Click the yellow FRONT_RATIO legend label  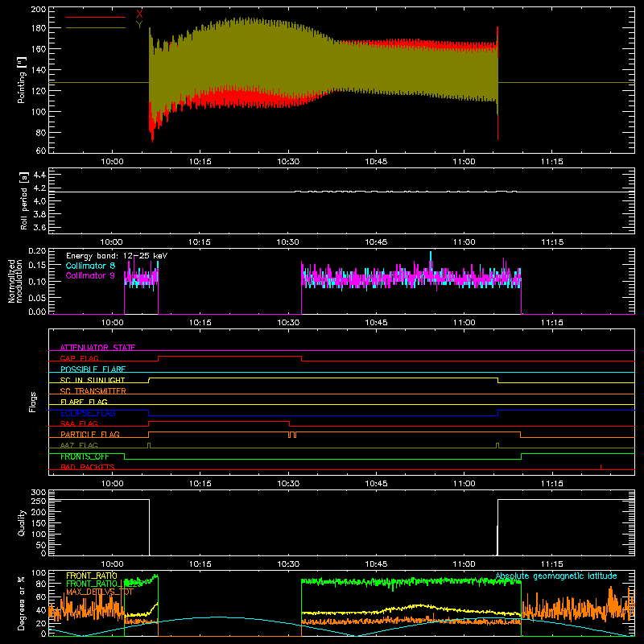click(92, 576)
